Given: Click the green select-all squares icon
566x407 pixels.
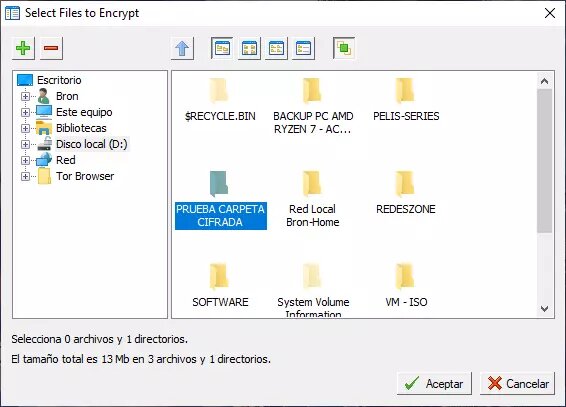Looking at the screenshot, I should point(344,48).
